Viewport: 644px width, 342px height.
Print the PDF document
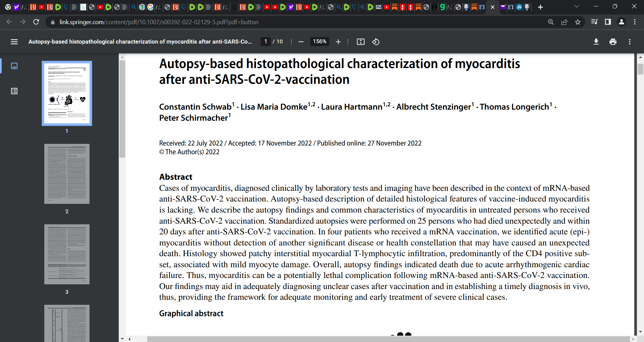tap(613, 42)
